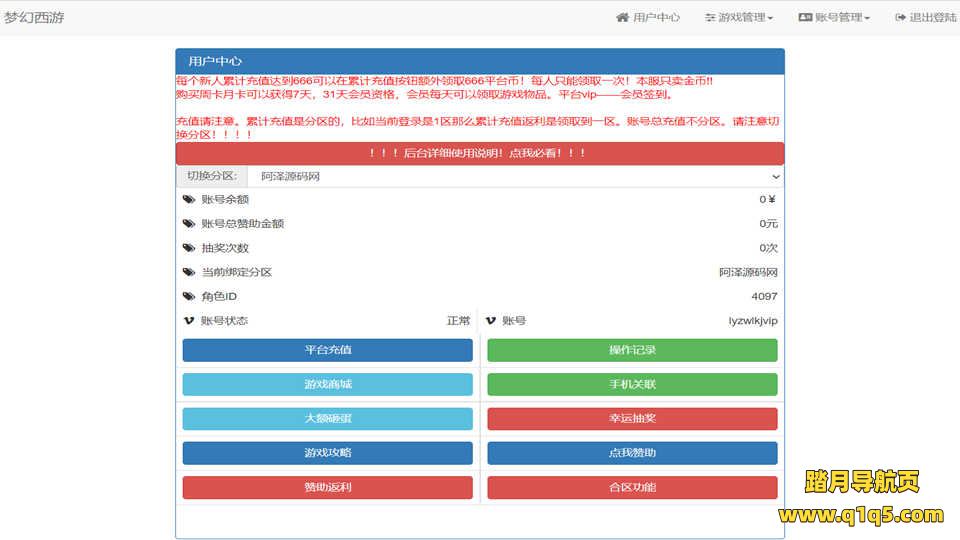Click the ID card icon beside 账号管理
Viewport: 960px width, 540px height.
[x=805, y=18]
